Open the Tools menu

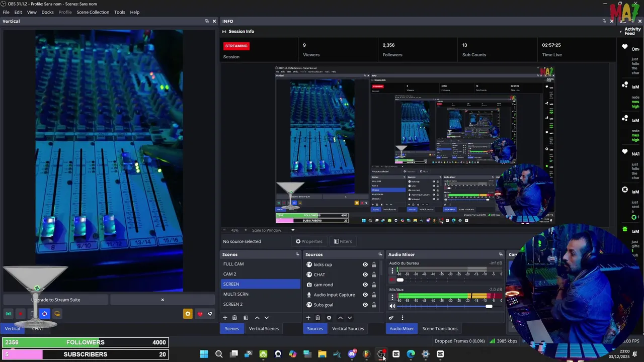pyautogui.click(x=120, y=12)
